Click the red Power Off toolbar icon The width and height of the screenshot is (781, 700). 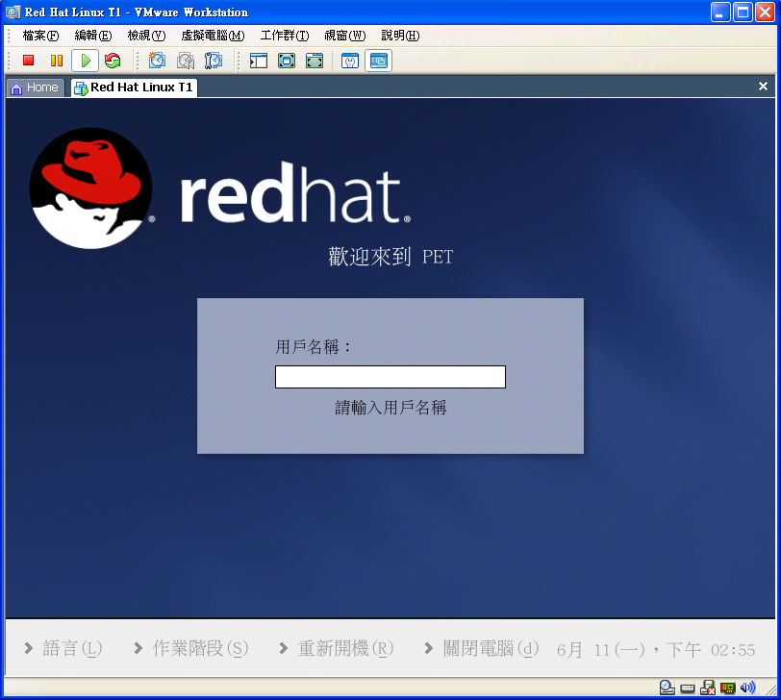pos(29,61)
